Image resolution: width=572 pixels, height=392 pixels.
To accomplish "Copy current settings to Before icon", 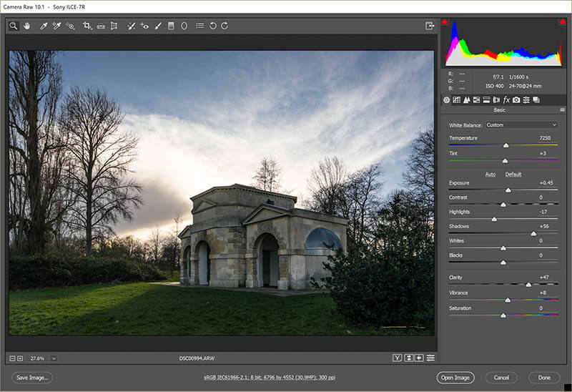I will 419,358.
